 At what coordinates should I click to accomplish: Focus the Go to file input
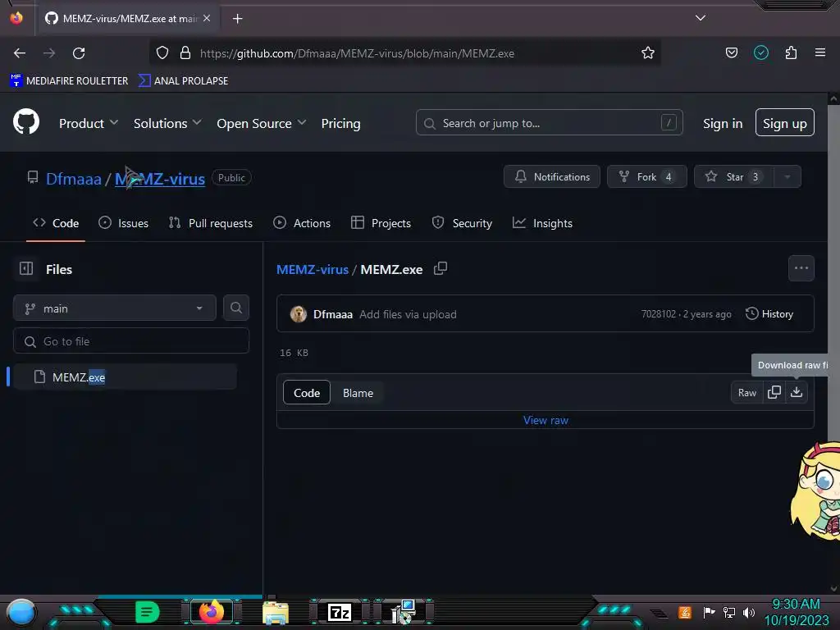click(131, 340)
